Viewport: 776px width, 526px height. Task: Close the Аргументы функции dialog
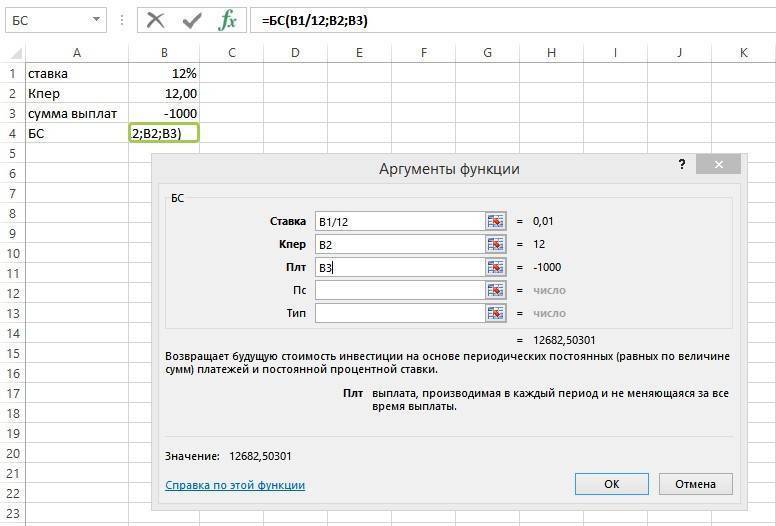tap(718, 165)
